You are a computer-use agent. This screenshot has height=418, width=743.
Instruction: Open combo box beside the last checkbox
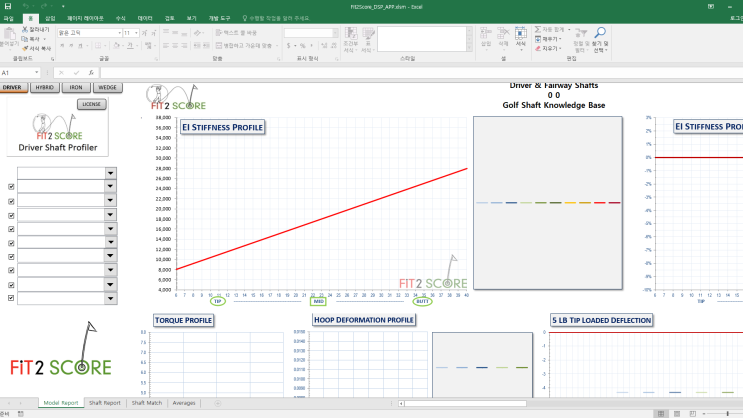point(110,299)
